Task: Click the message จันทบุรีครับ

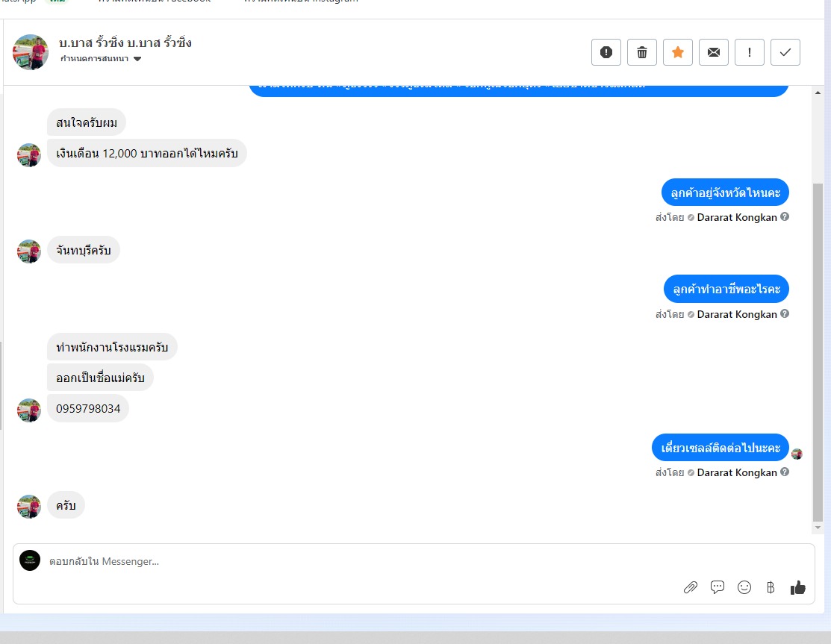Action: [83, 250]
